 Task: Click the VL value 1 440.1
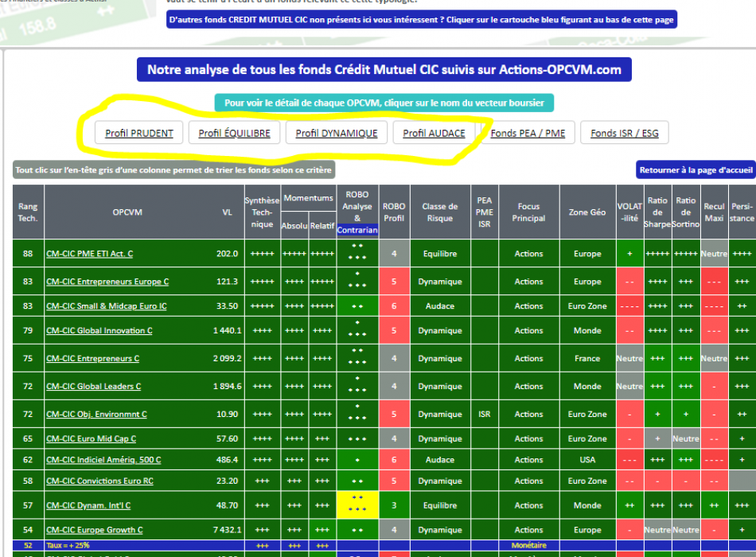point(227,331)
